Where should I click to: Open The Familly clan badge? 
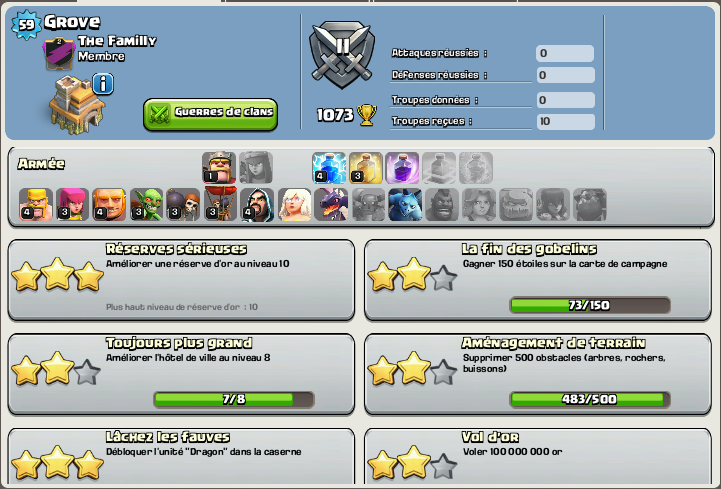pyautogui.click(x=59, y=54)
